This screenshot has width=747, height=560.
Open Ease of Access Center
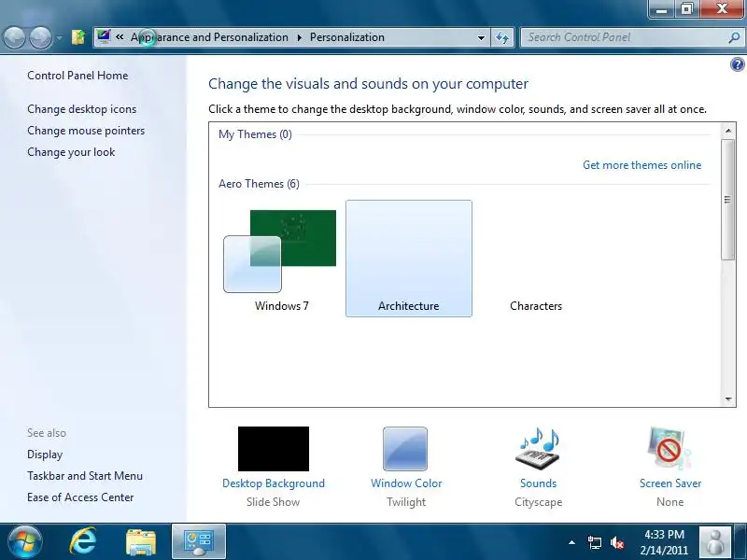coord(80,497)
